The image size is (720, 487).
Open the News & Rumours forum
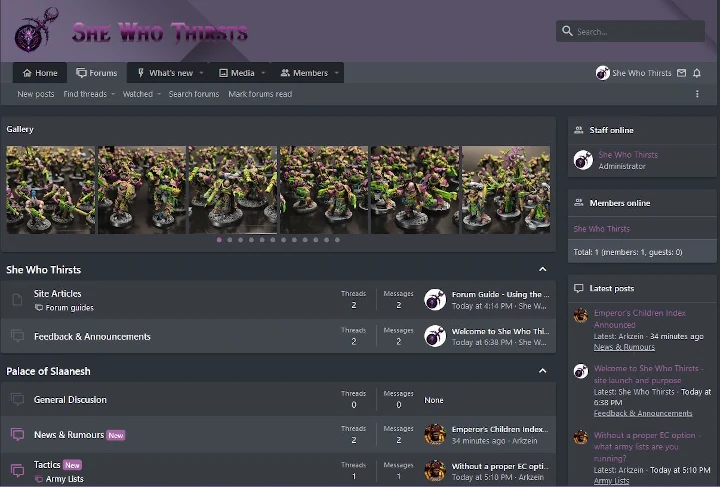[x=69, y=435]
